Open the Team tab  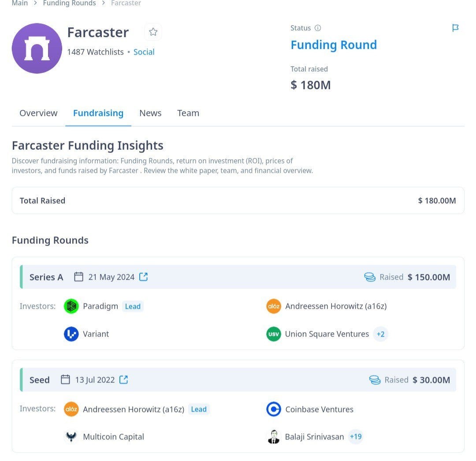point(188,113)
